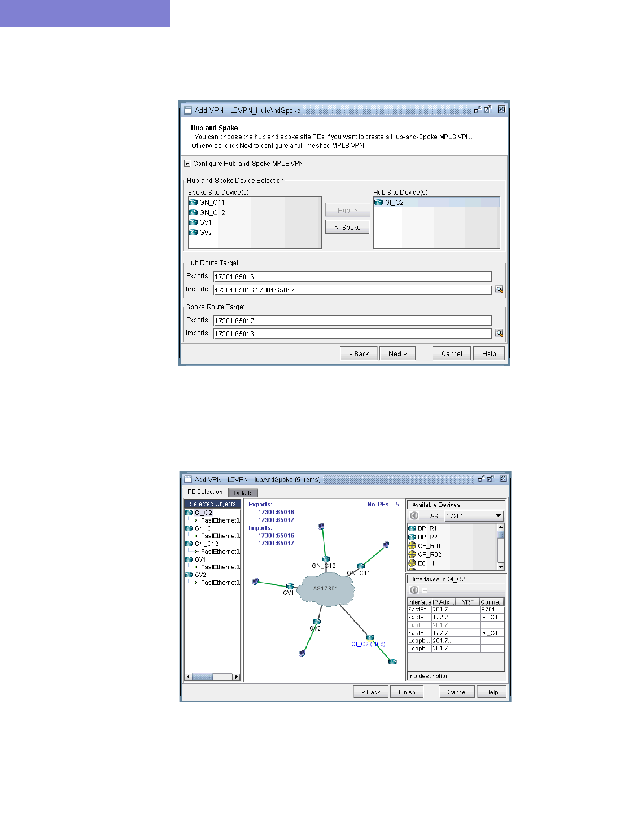Image resolution: width=629 pixels, height=840 pixels.
Task: Click Hub Route Target Imports field
Action: pos(352,290)
